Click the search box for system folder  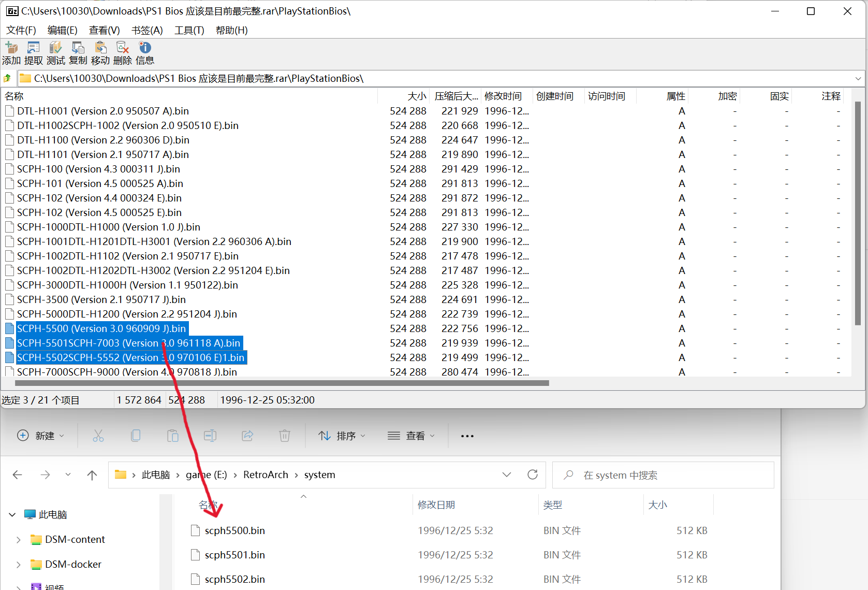point(664,475)
